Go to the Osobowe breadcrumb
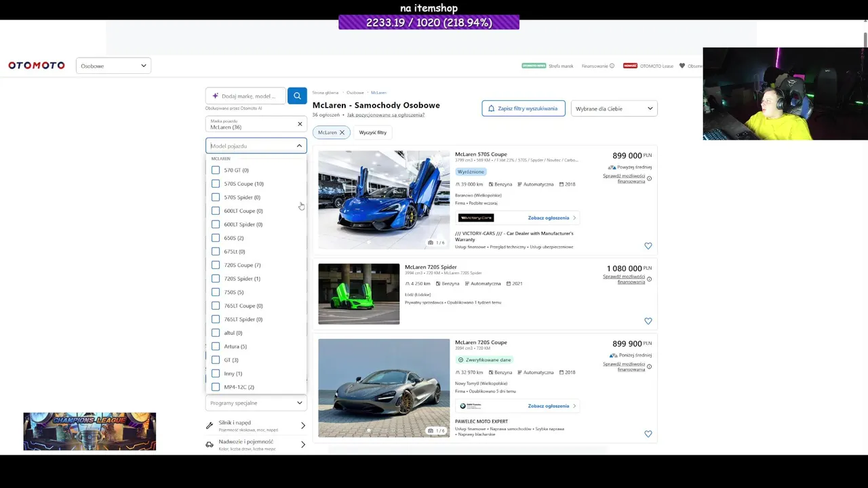 click(355, 92)
